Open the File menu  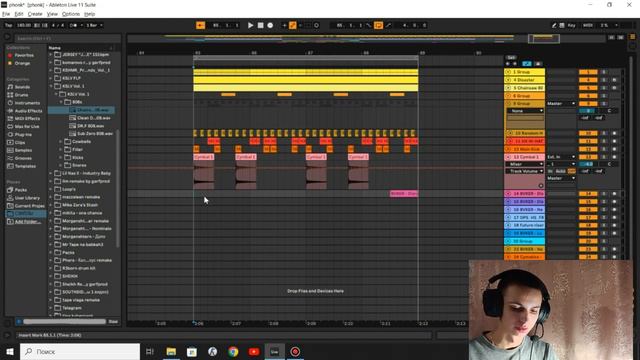tap(6, 14)
